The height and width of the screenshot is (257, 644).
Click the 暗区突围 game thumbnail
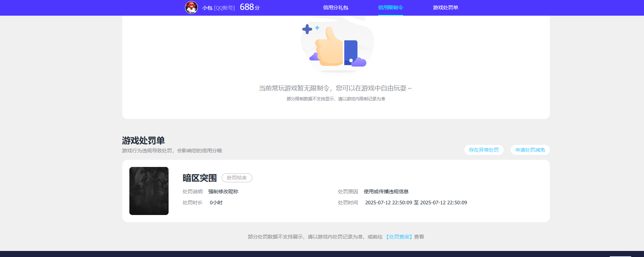[149, 191]
